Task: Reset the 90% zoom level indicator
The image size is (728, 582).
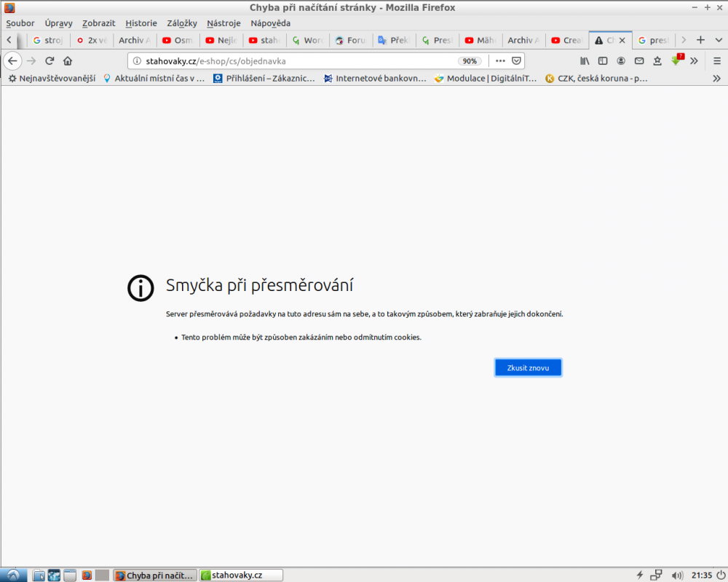Action: (x=470, y=61)
